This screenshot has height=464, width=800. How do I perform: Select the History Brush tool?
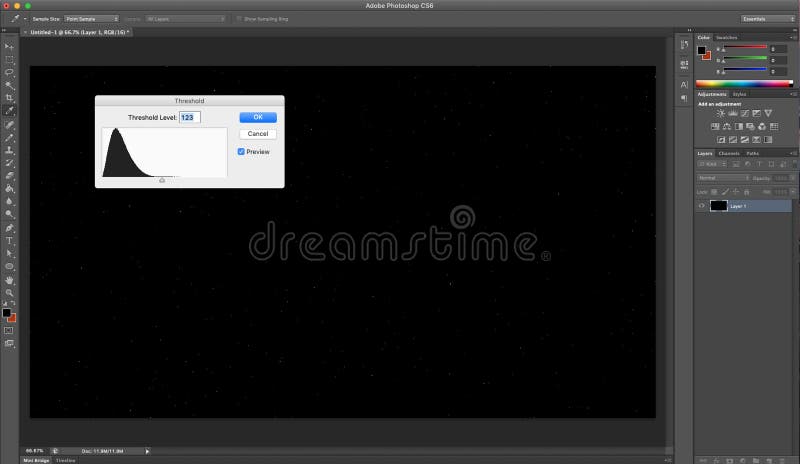click(x=9, y=163)
